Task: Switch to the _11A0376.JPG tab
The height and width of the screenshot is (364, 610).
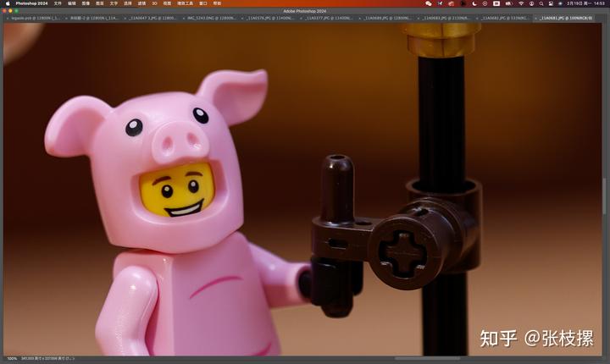Action: 271,19
